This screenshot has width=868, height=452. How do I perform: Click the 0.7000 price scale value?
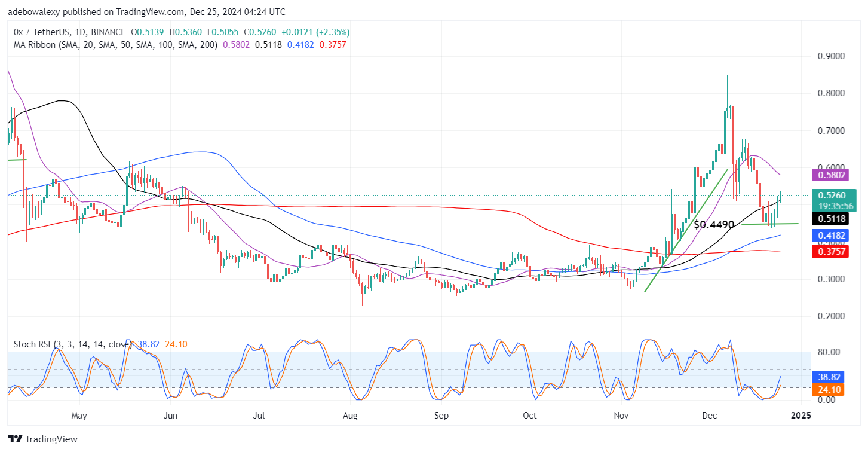(831, 130)
